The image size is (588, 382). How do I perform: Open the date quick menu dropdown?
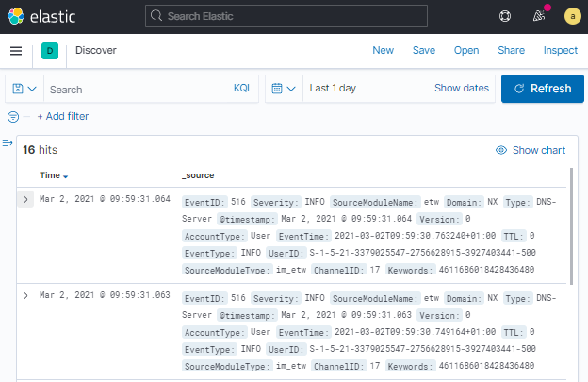pyautogui.click(x=284, y=89)
